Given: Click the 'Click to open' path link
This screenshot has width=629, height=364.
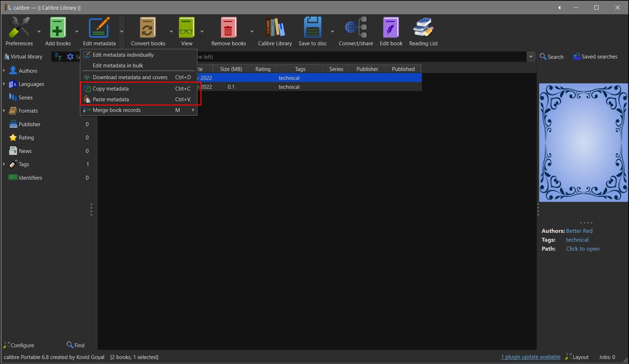Looking at the screenshot, I should point(582,249).
